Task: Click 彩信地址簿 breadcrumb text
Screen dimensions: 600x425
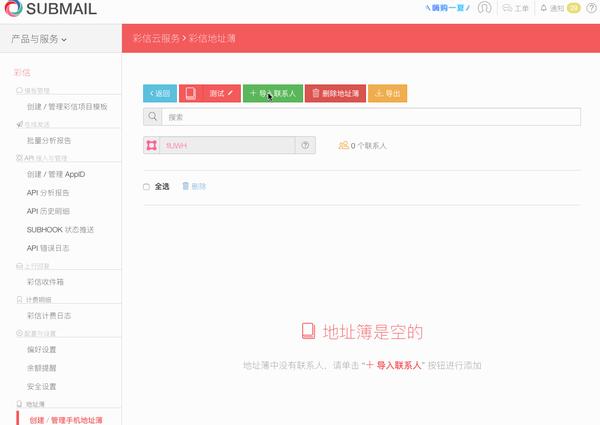Action: [212, 38]
